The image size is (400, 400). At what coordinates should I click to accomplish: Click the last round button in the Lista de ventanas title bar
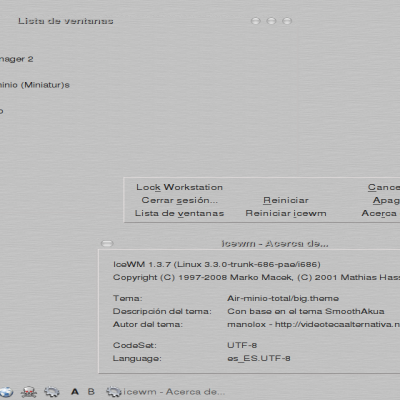[x=287, y=21]
